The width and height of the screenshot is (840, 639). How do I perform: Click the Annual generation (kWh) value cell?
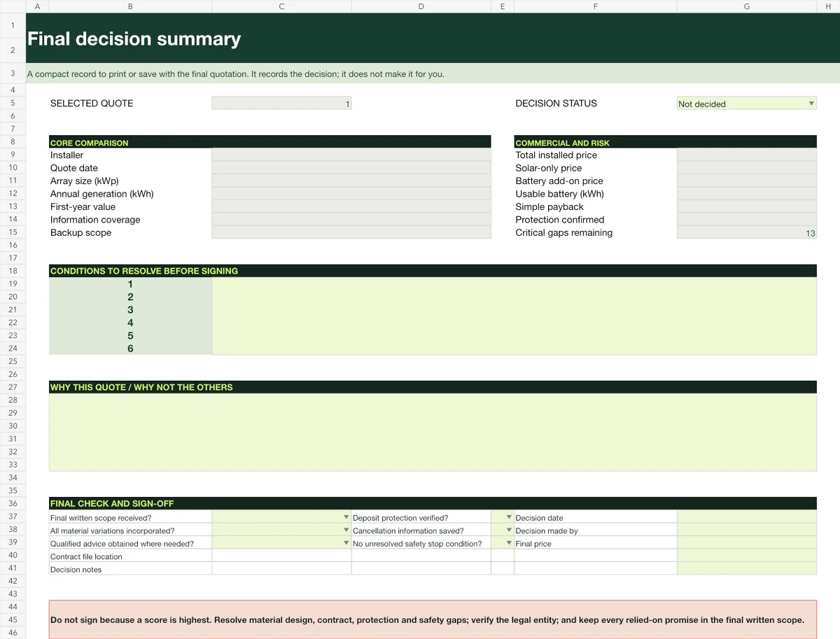point(351,194)
